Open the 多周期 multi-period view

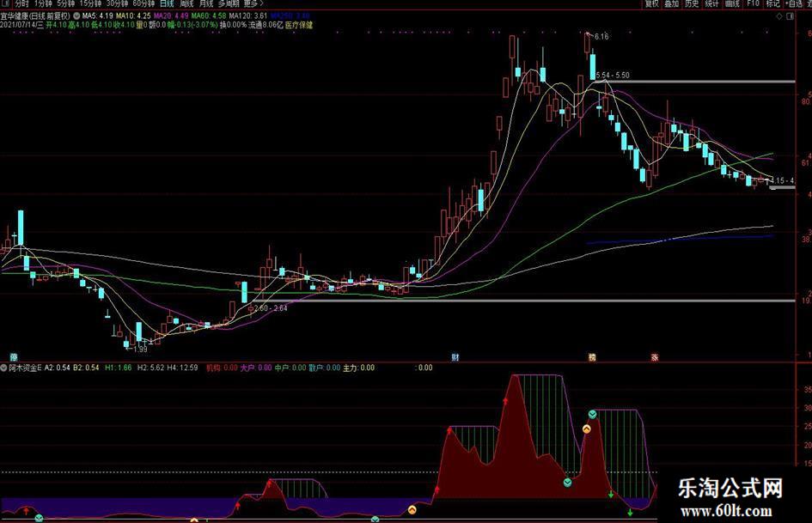click(x=229, y=3)
